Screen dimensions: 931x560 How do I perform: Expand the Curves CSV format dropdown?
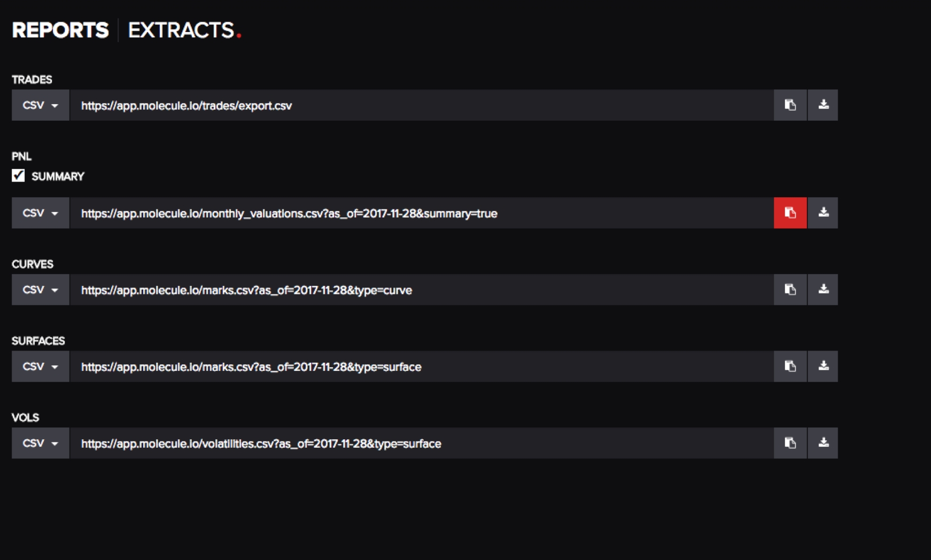[x=41, y=290]
